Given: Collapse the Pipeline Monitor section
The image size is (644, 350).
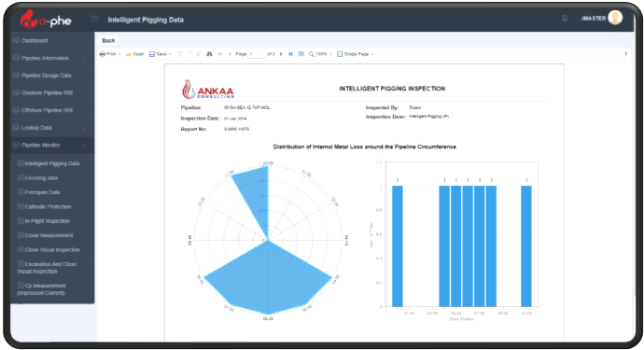Looking at the screenshot, I should click(x=52, y=145).
